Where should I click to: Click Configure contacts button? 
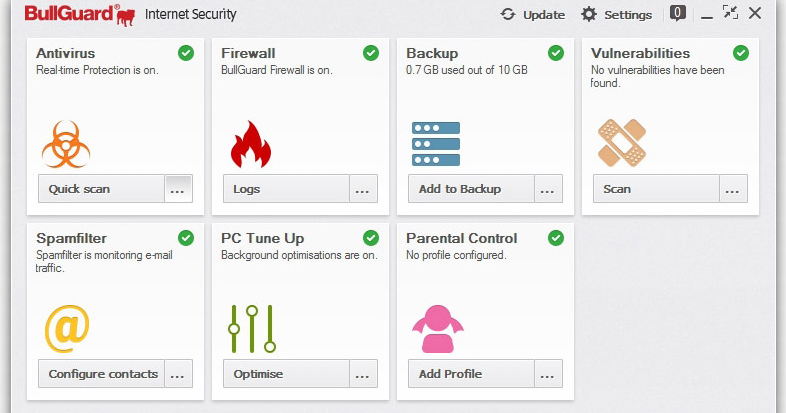[x=101, y=373]
